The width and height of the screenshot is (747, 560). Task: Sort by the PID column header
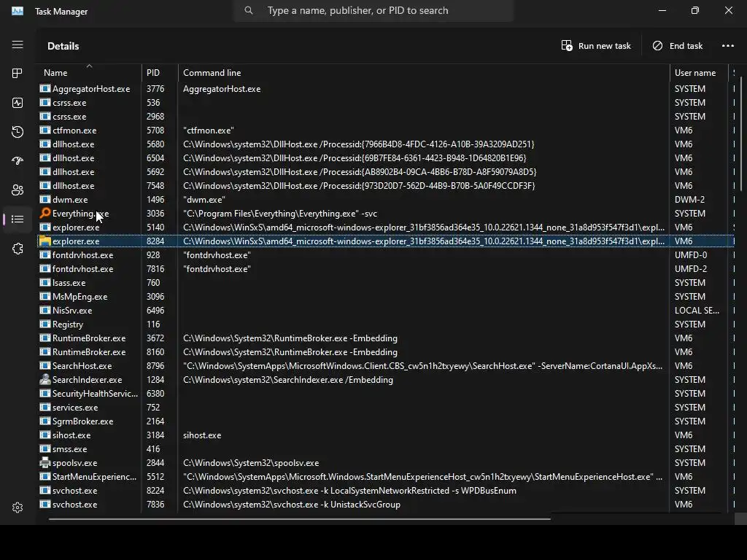coord(160,73)
